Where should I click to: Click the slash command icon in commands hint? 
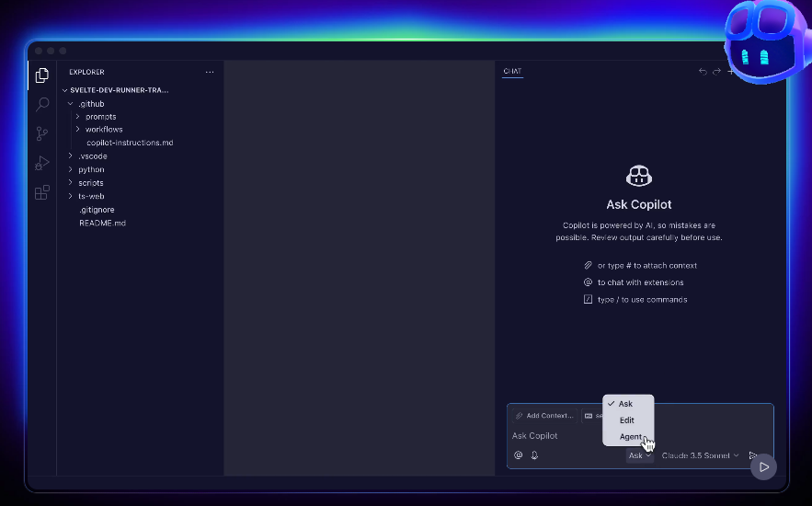click(x=588, y=299)
